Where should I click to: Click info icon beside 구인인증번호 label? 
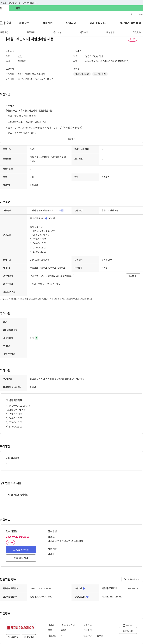87,597
